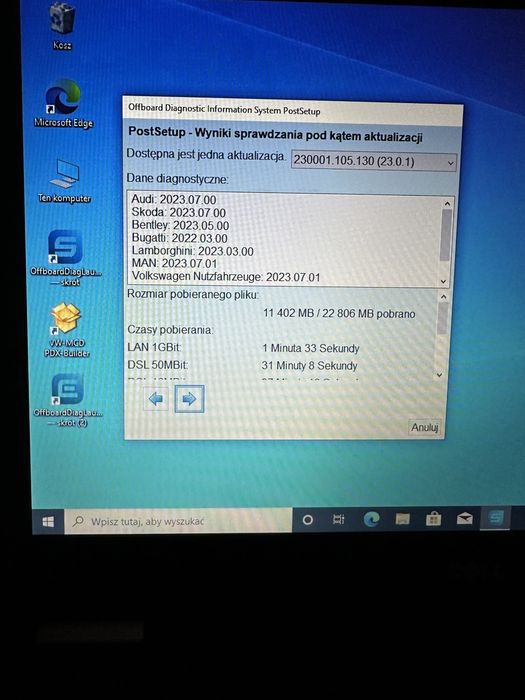Click the Rozmiar pobieranego pliku label

click(193, 295)
